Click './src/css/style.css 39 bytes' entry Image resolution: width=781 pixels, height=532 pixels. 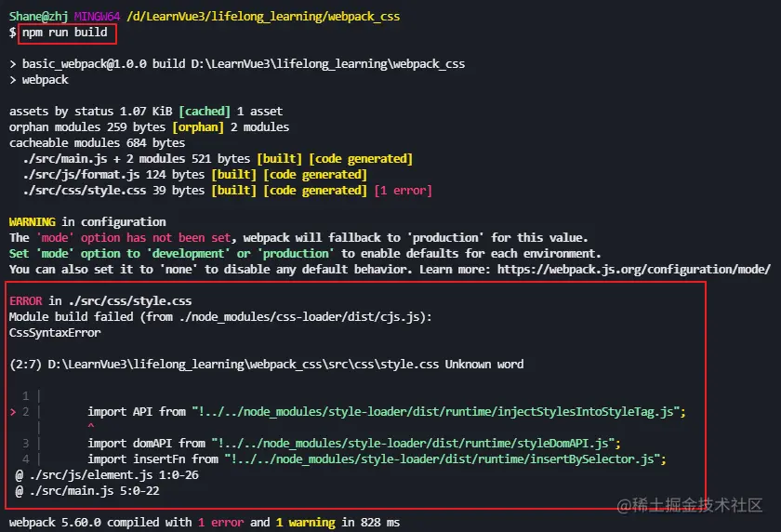pyautogui.click(x=227, y=191)
